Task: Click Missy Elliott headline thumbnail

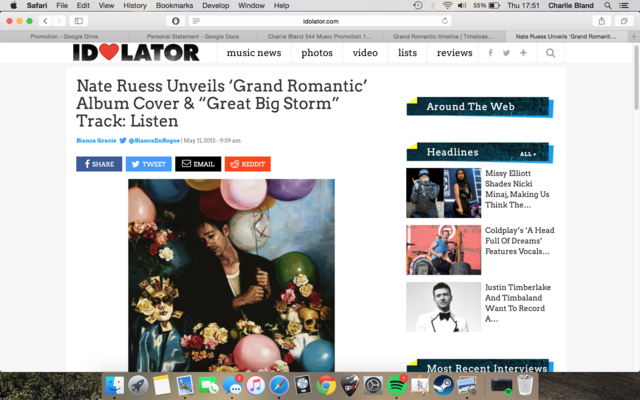Action: pos(444,193)
